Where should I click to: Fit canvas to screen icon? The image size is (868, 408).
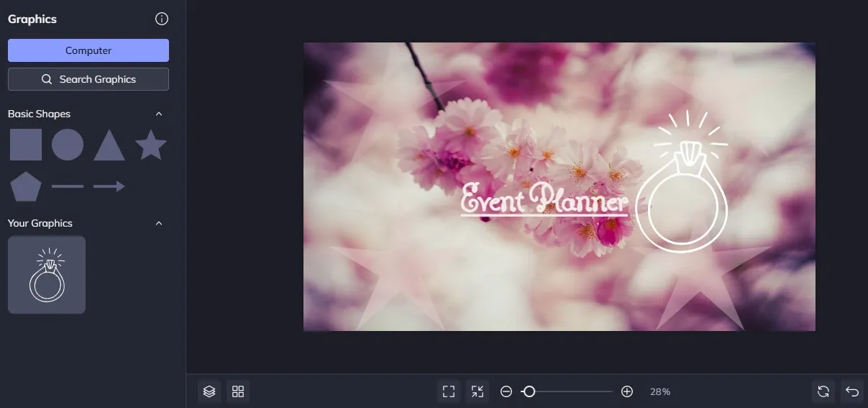tap(449, 391)
